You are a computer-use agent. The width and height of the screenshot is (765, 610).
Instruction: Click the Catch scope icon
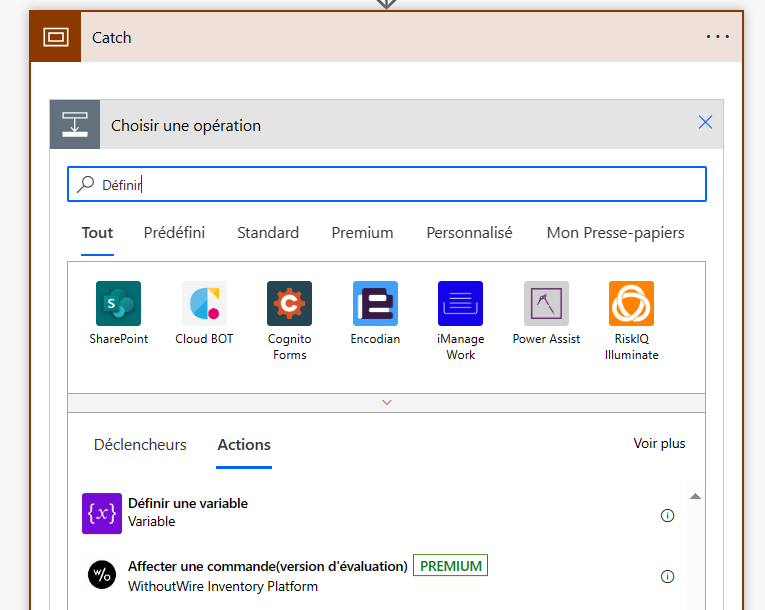[56, 37]
